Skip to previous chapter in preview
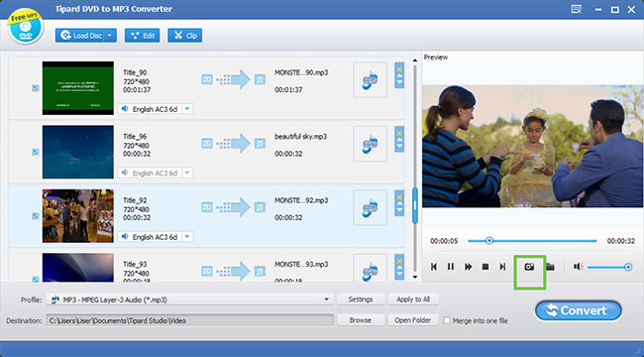The image size is (644, 357). pyautogui.click(x=434, y=267)
